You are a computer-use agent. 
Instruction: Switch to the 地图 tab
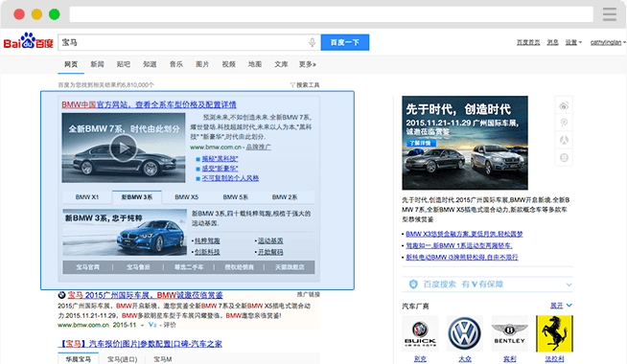click(x=255, y=64)
